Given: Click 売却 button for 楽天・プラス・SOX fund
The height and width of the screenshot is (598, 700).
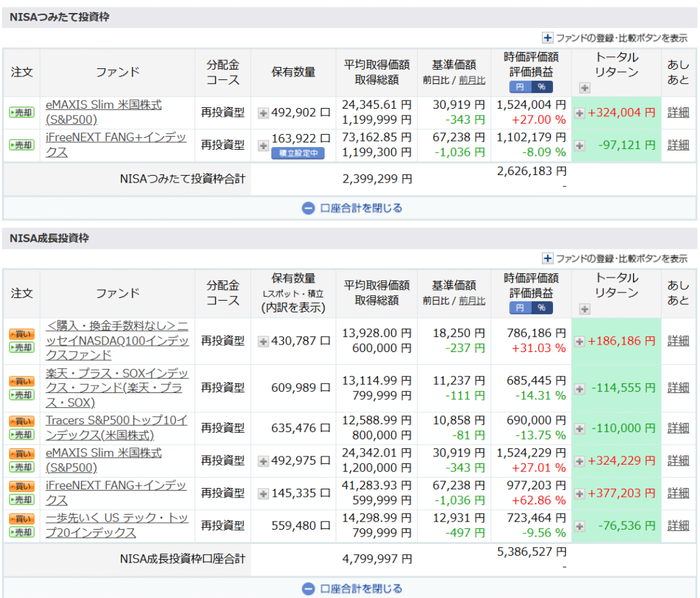Looking at the screenshot, I should [21, 395].
